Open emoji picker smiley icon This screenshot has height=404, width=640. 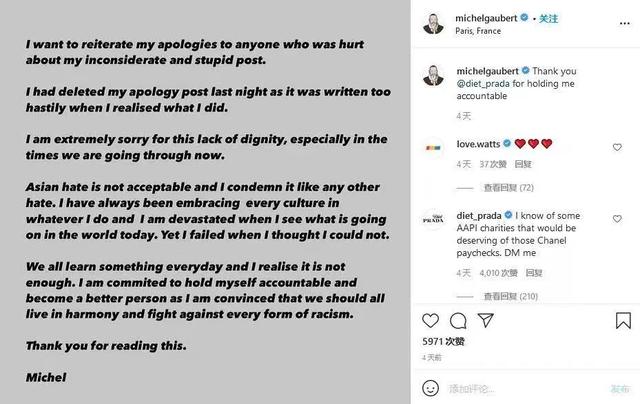pos(431,388)
